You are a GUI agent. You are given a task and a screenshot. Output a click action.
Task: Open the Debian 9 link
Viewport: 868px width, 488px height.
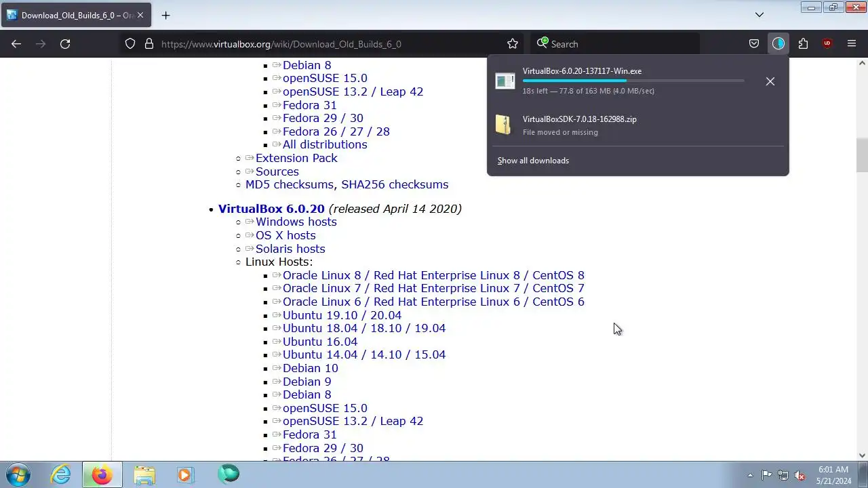pos(307,382)
